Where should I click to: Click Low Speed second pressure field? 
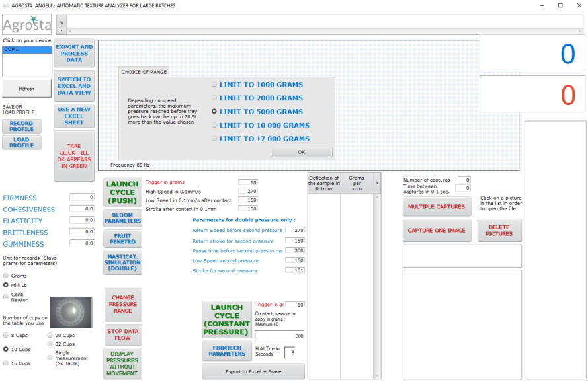click(295, 260)
